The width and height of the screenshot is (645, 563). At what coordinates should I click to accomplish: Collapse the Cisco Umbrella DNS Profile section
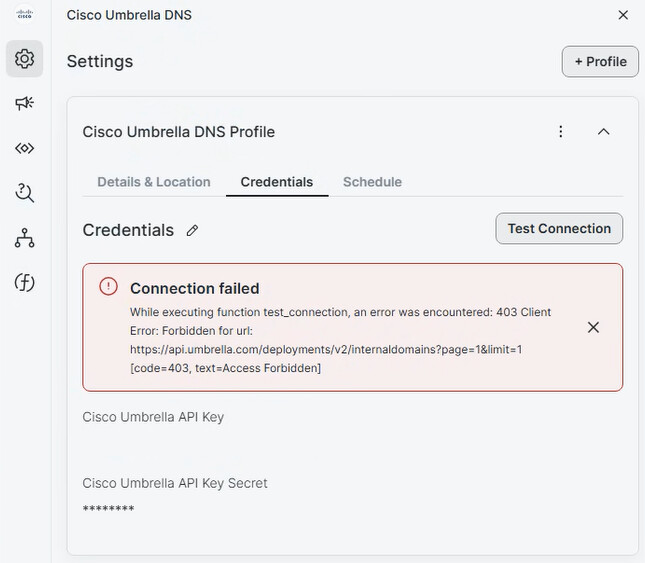pyautogui.click(x=603, y=132)
